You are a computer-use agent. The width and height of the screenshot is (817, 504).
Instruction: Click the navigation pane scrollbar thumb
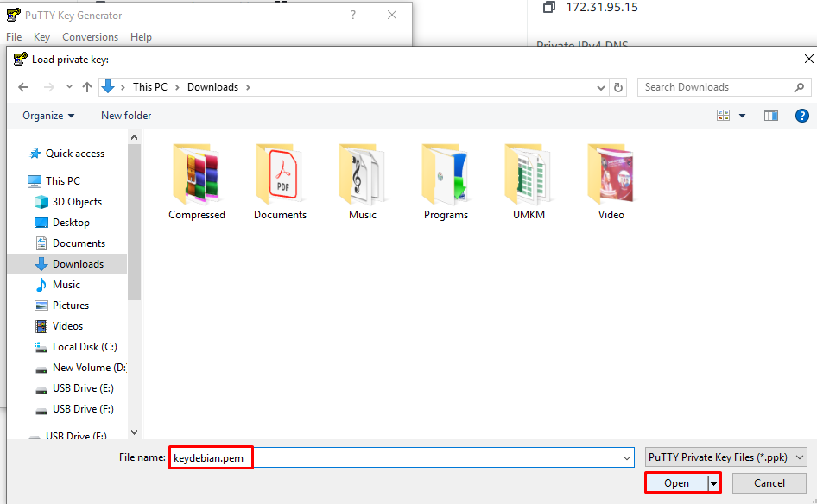coord(135,223)
